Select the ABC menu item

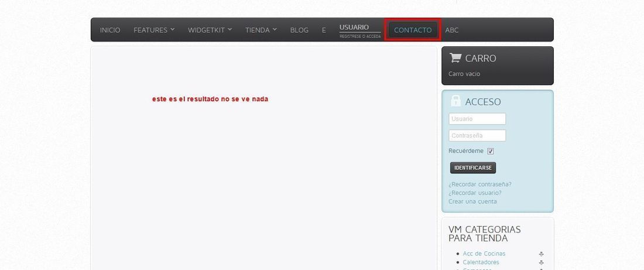pyautogui.click(x=452, y=30)
